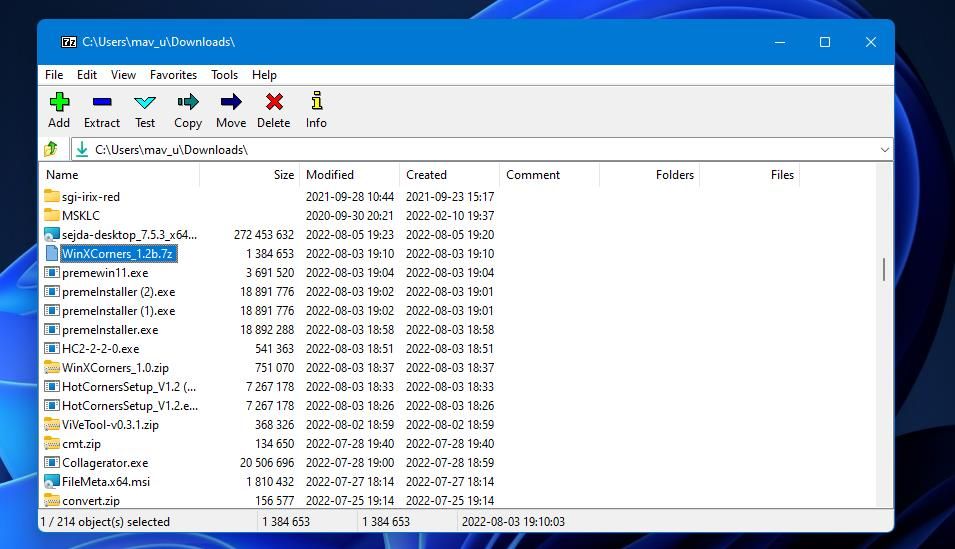Screen dimensions: 955x549
Task: Click the cmt.zip archive icon
Action: [x=52, y=444]
